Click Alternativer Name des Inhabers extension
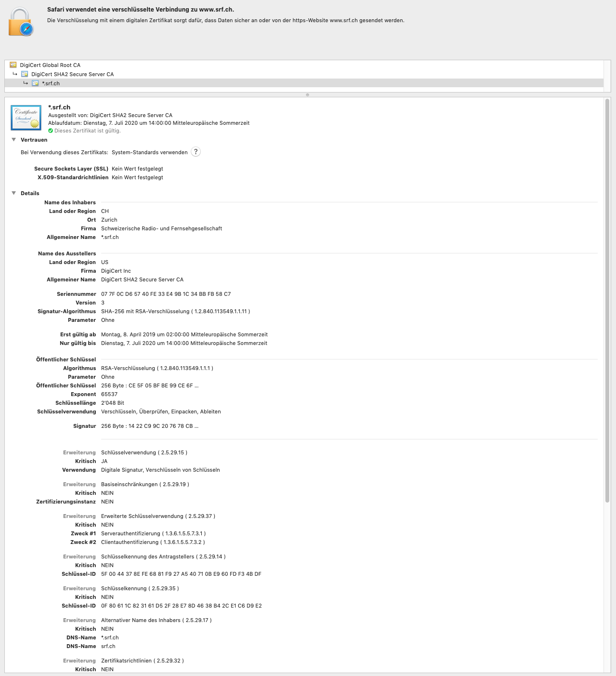 pos(157,620)
